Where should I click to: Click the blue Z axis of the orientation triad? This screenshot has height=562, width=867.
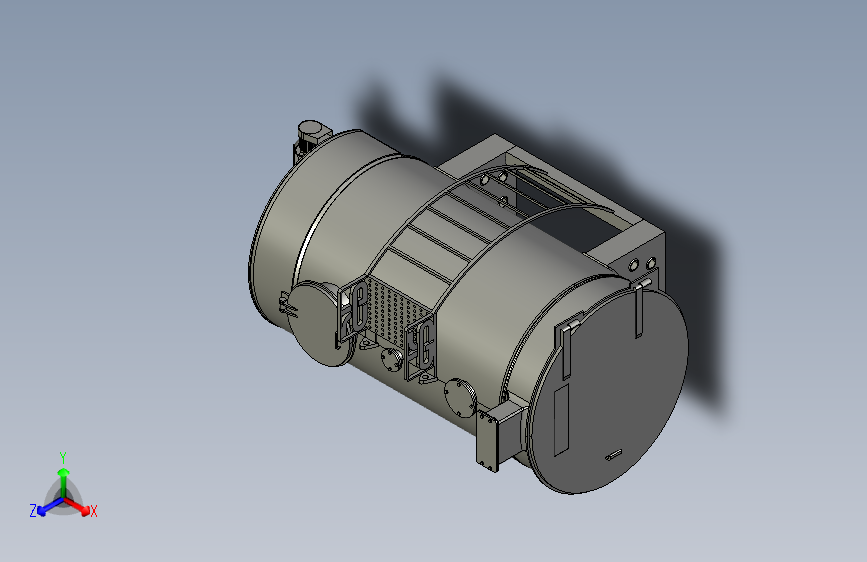[50, 506]
